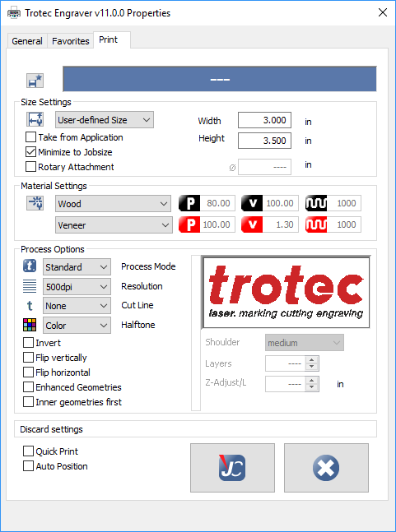Click the red cut frequency wave icon

coord(316,224)
